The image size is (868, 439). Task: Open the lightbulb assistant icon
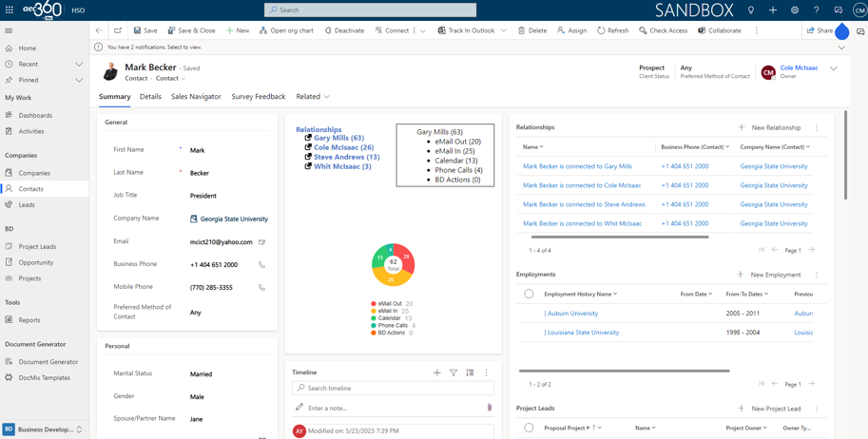pos(751,10)
